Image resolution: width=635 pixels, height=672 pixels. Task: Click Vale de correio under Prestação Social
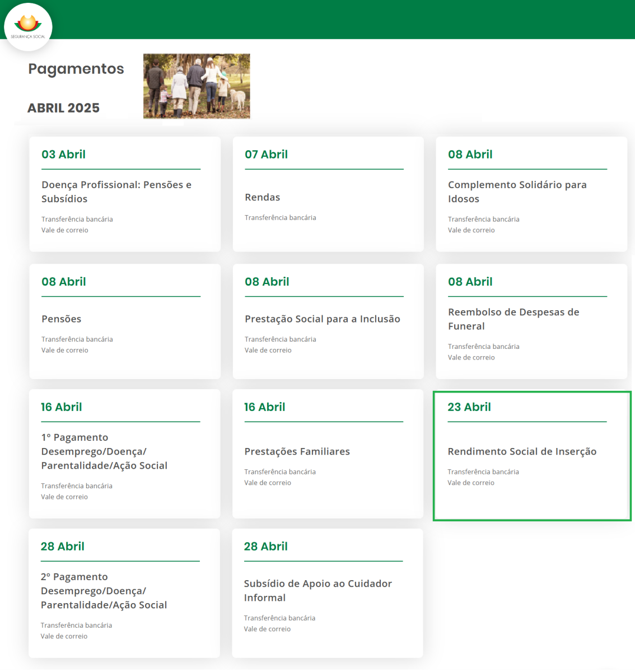pyautogui.click(x=268, y=351)
